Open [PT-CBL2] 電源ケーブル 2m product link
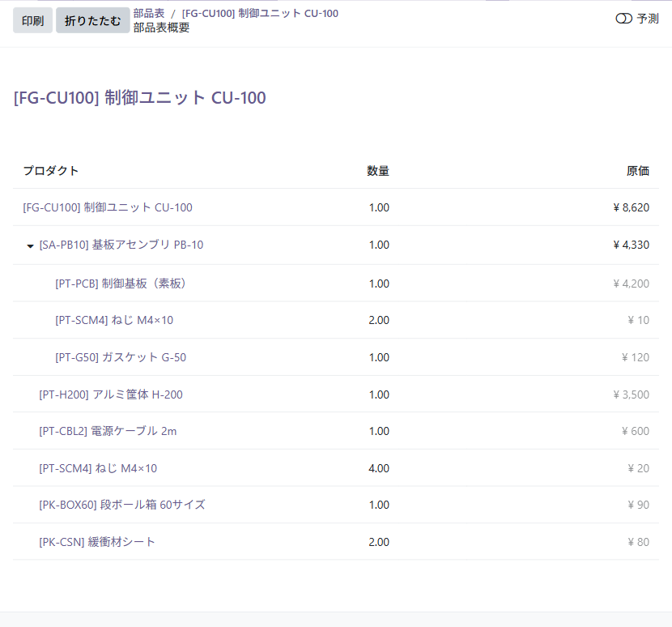The height and width of the screenshot is (627, 672). click(108, 431)
